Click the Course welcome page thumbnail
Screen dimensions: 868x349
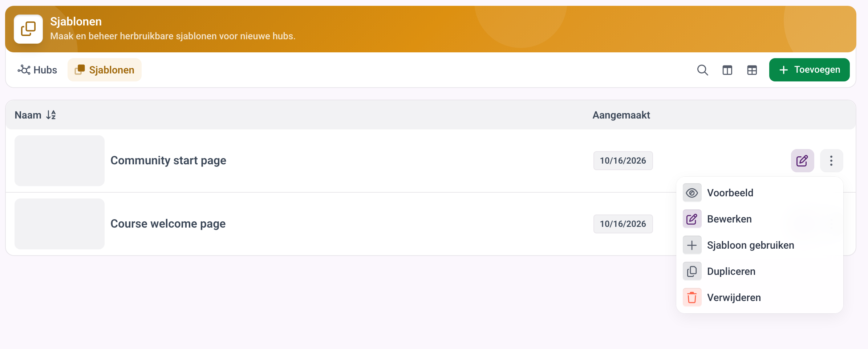tap(60, 224)
